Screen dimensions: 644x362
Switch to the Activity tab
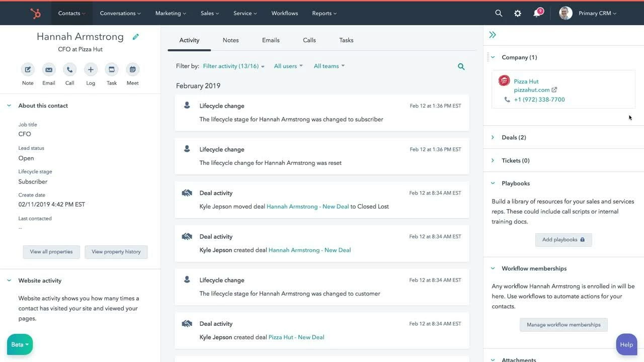tap(189, 40)
